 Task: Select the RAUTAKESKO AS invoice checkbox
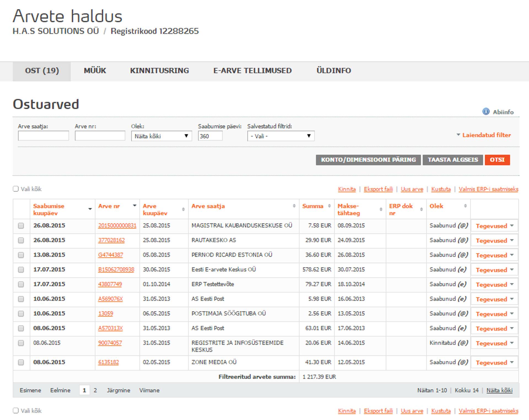pyautogui.click(x=21, y=240)
